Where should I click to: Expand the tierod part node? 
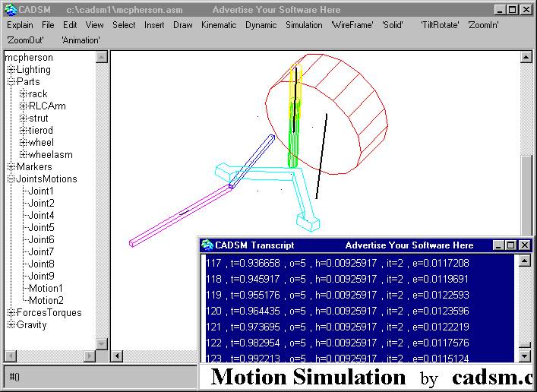pyautogui.click(x=24, y=131)
